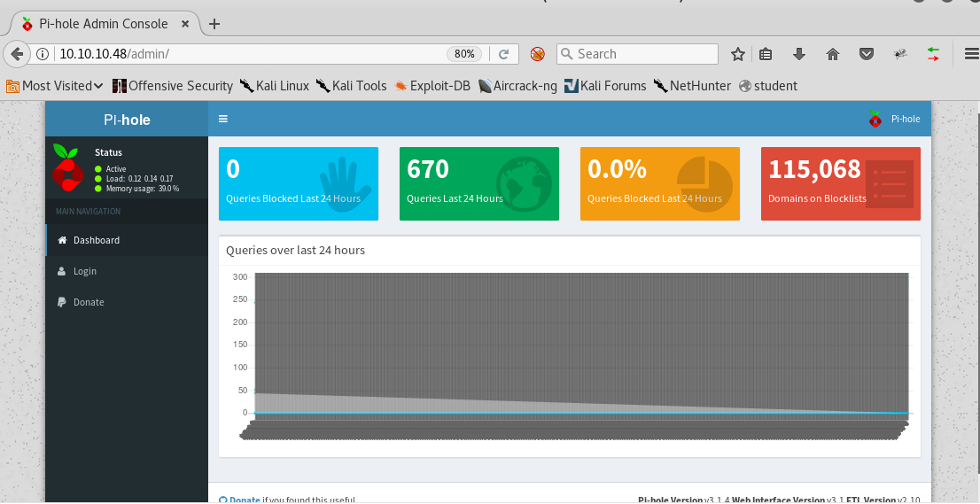Open the Pocket icon in toolbar
The width and height of the screenshot is (980, 504).
pos(867,54)
